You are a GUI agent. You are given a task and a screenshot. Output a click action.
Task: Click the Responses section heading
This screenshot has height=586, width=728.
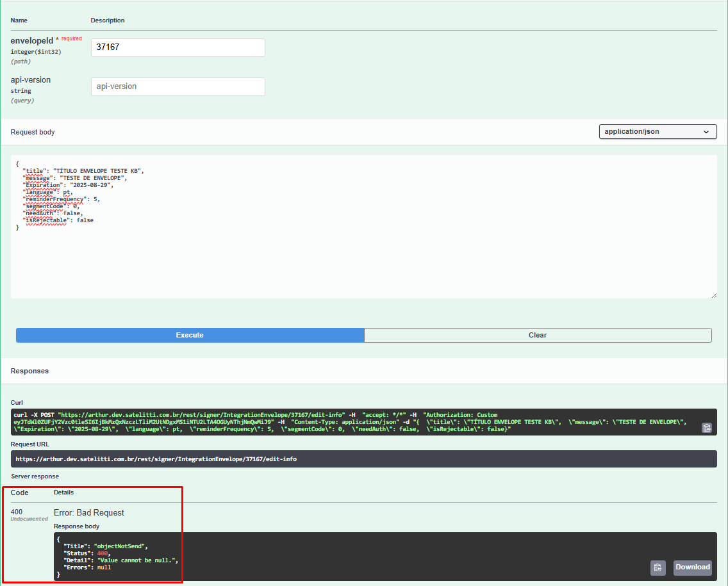29,371
